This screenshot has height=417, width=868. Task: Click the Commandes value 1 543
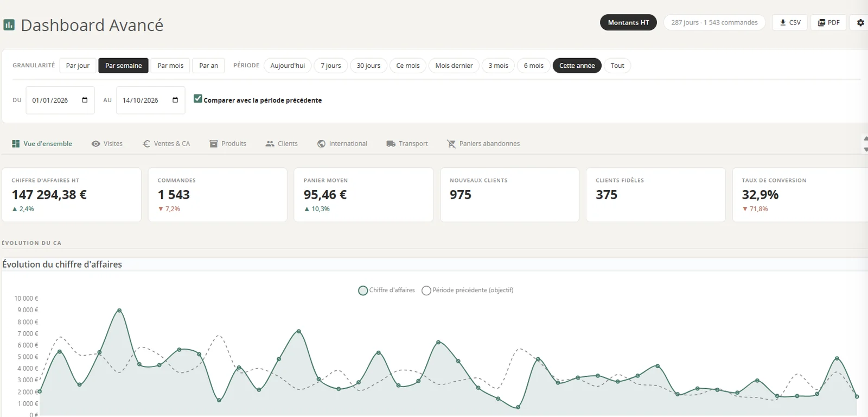(x=174, y=195)
